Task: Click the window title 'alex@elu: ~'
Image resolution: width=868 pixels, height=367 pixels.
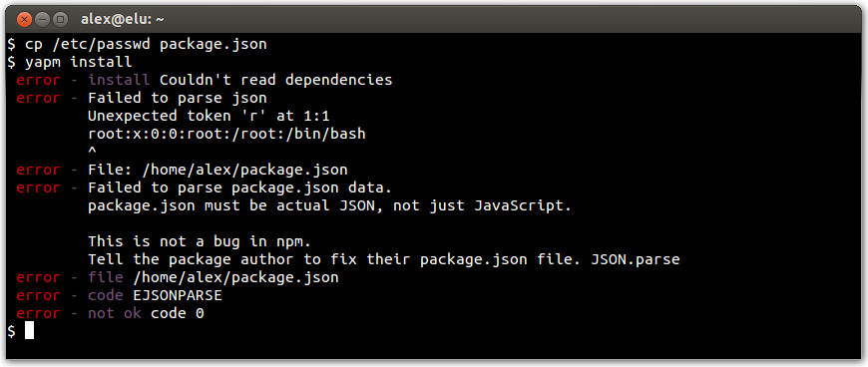Action: 123,20
